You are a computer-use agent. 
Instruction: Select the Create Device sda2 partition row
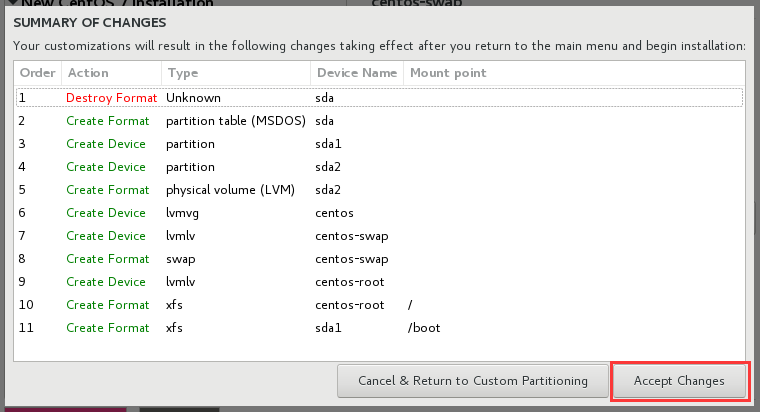coord(378,167)
